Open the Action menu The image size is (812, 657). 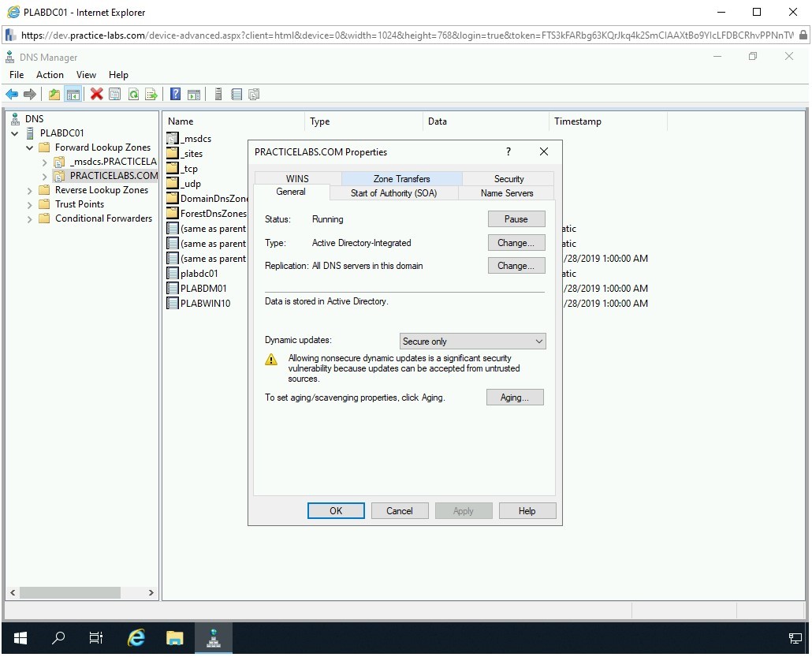(x=50, y=75)
